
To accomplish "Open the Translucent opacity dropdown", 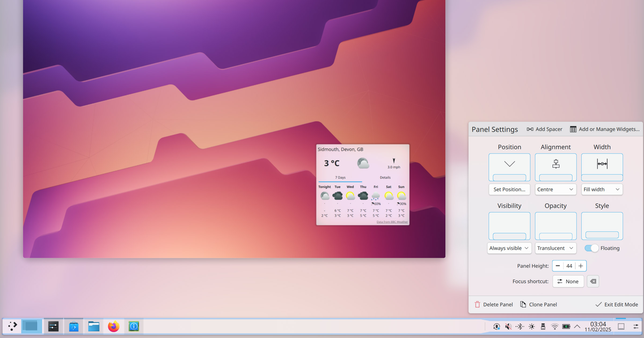I will [x=555, y=248].
